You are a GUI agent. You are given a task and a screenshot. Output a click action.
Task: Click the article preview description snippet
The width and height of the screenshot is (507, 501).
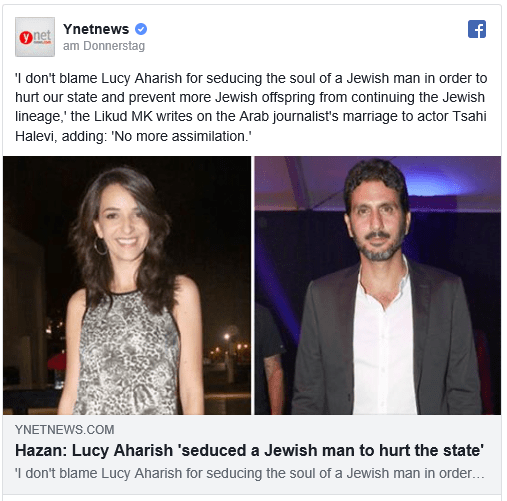[x=250, y=473]
